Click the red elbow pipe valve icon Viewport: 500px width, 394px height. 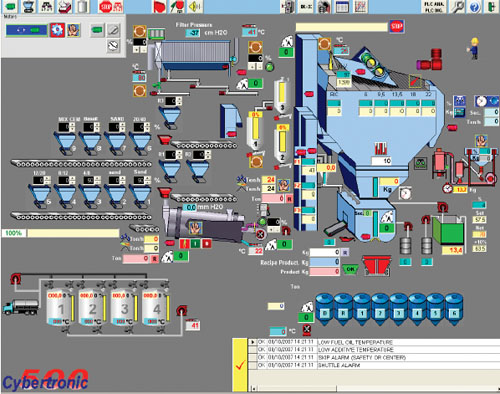tap(430, 59)
